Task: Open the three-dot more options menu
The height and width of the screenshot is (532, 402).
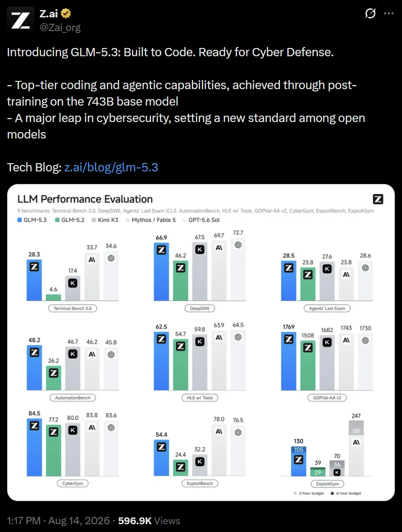Action: click(x=389, y=14)
